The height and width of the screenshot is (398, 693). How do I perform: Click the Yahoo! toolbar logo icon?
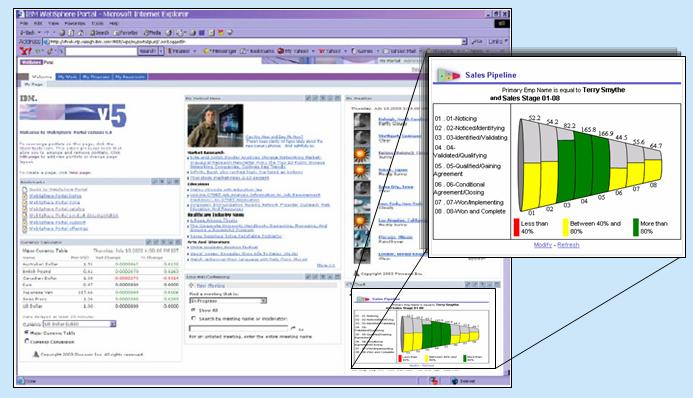[26, 51]
